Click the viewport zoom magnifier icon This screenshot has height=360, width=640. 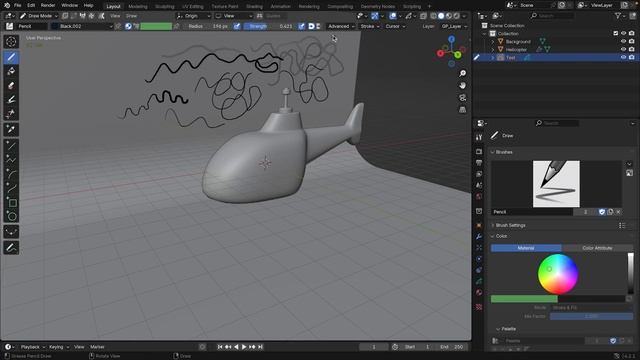pos(462,73)
